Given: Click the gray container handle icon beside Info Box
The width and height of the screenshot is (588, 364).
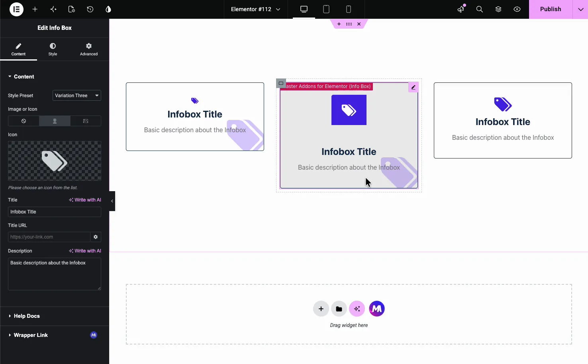Looking at the screenshot, I should click(281, 83).
